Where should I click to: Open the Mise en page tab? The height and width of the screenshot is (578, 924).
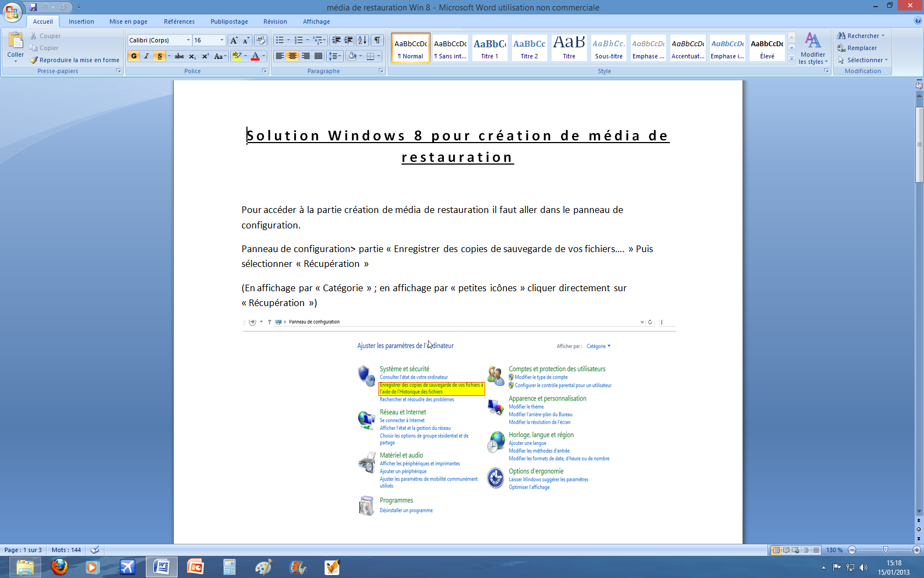128,21
